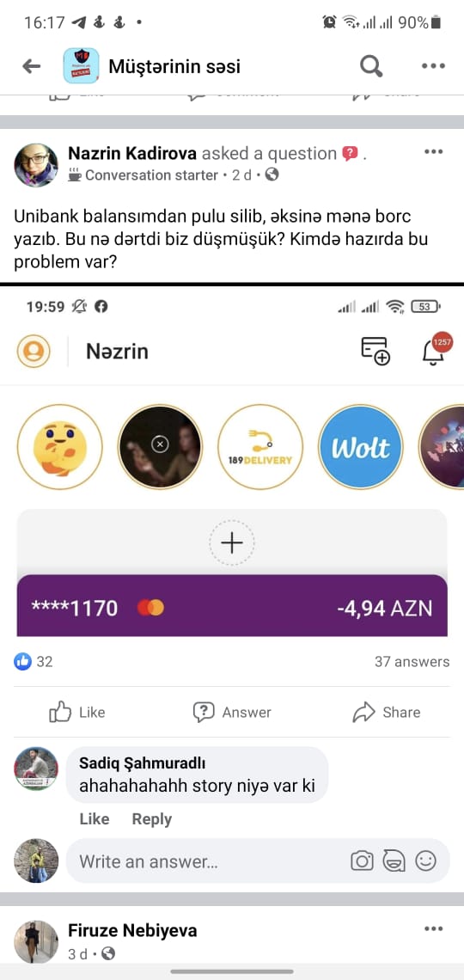The width and height of the screenshot is (464, 980).
Task: Tap the back arrow in group header
Action: pyautogui.click(x=31, y=66)
